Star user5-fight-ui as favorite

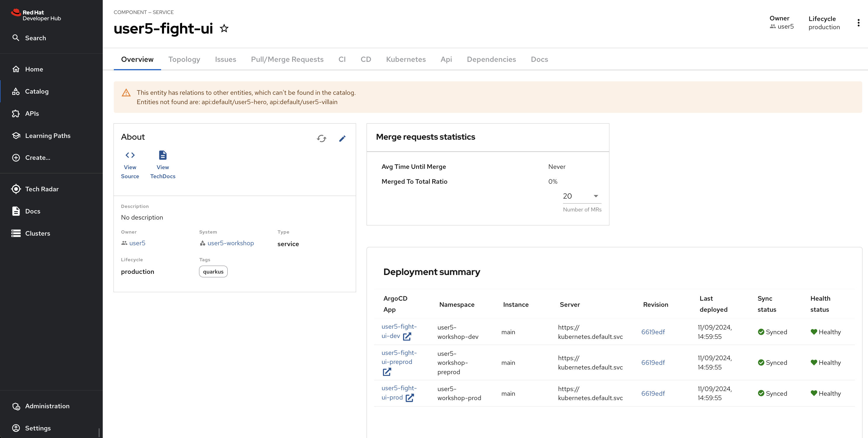(224, 28)
